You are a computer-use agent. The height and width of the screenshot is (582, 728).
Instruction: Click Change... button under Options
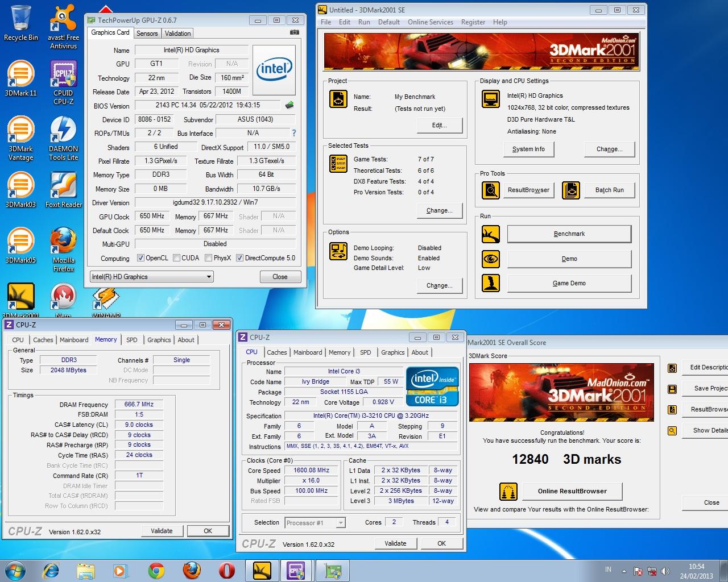440,285
